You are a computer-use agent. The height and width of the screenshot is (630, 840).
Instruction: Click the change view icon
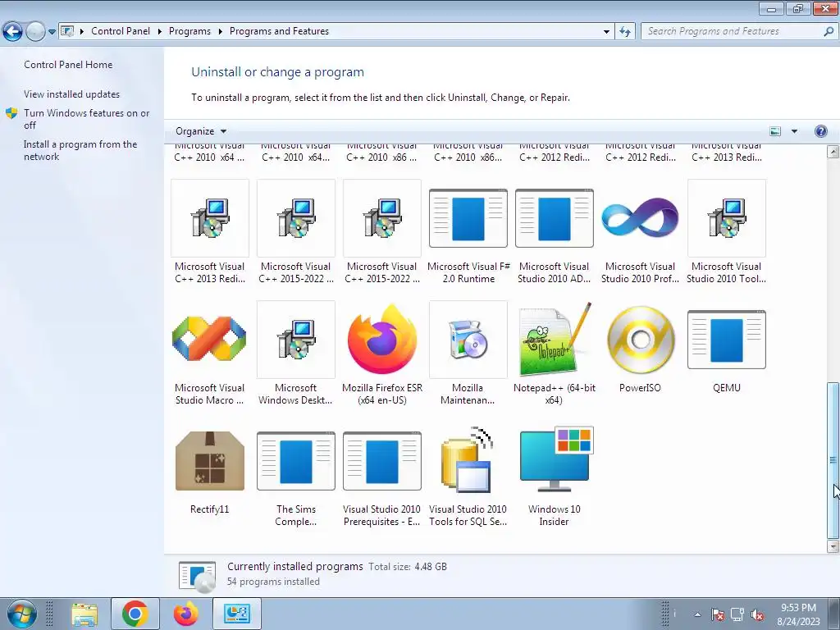click(775, 131)
